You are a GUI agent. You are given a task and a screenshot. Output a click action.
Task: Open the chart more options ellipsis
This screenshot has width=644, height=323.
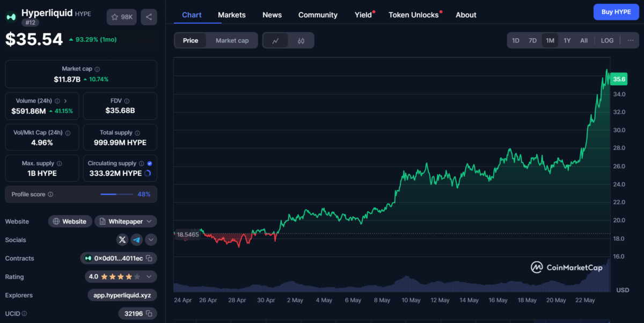(630, 40)
